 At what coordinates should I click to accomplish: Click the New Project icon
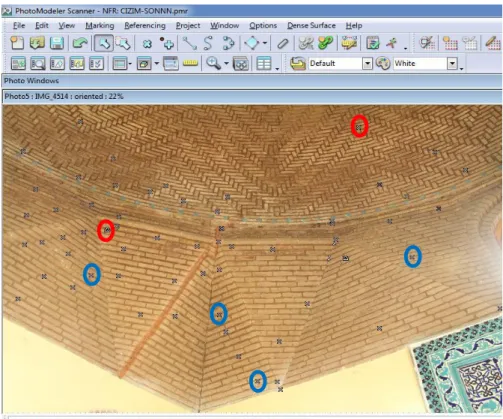pos(17,43)
